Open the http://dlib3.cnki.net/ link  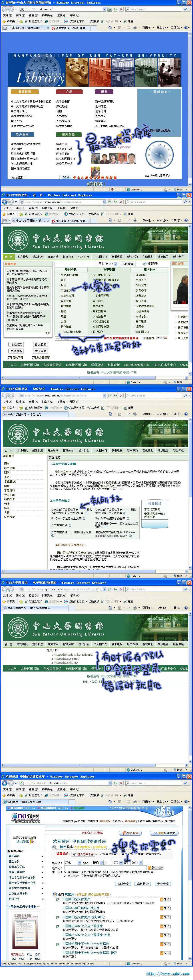click(66, 659)
